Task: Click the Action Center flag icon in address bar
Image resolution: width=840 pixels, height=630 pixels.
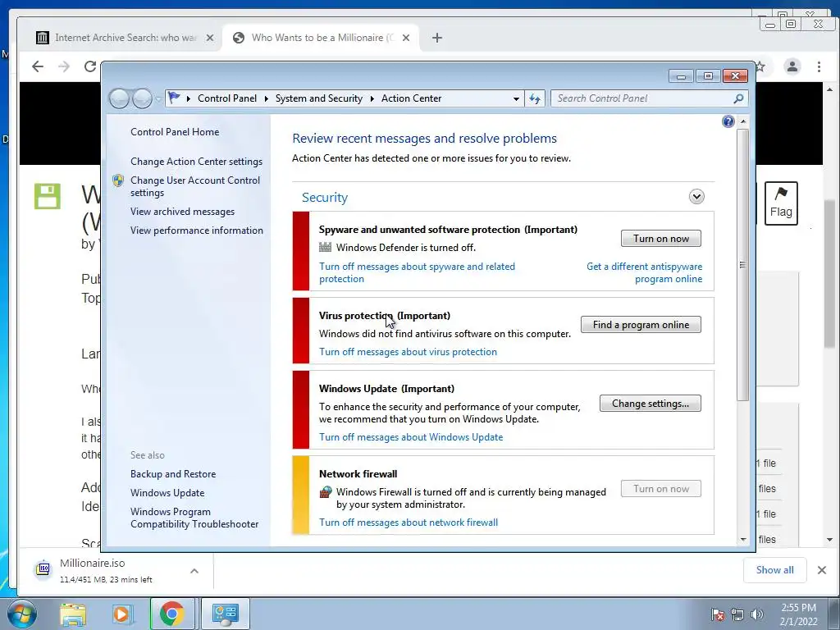Action: coord(174,98)
